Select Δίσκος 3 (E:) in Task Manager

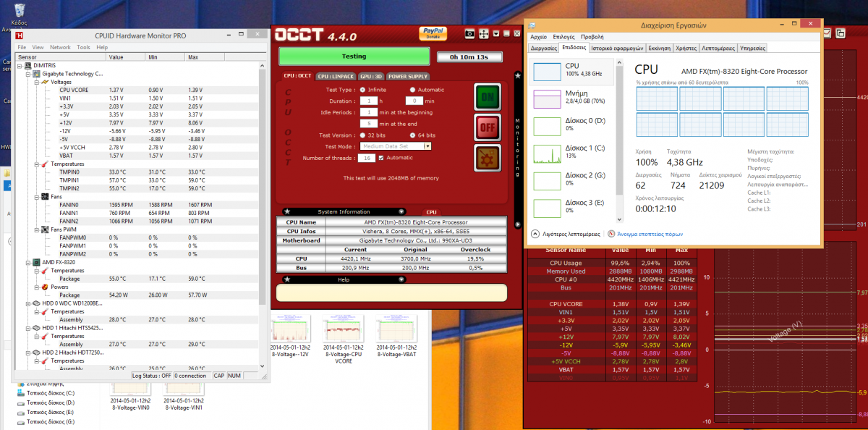[573, 208]
